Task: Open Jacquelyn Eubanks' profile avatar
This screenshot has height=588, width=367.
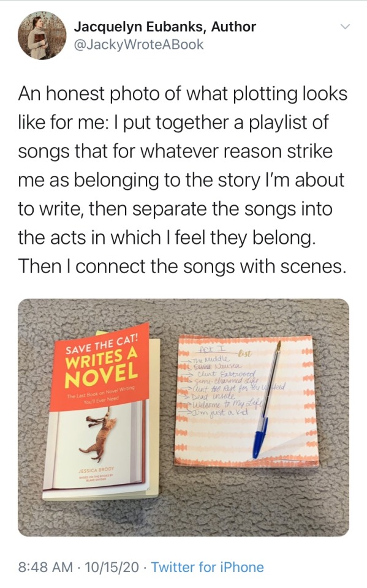Action: 42,36
